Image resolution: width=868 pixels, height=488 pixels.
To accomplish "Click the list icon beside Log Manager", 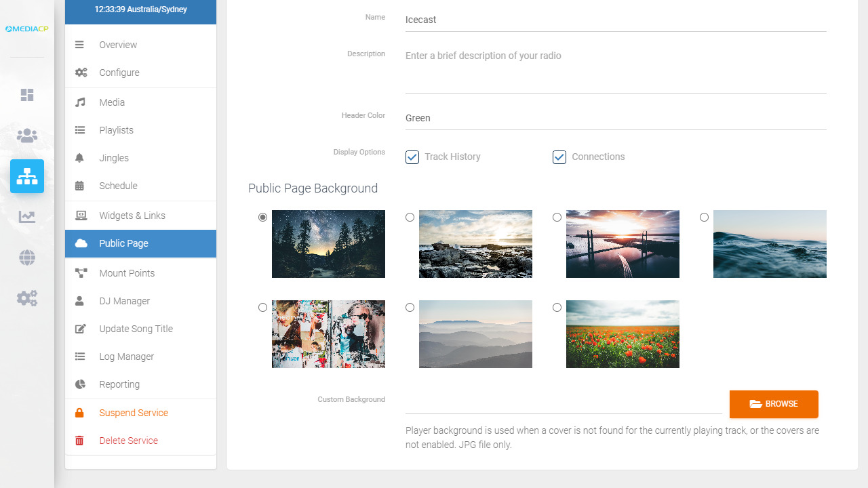I will pos(80,357).
